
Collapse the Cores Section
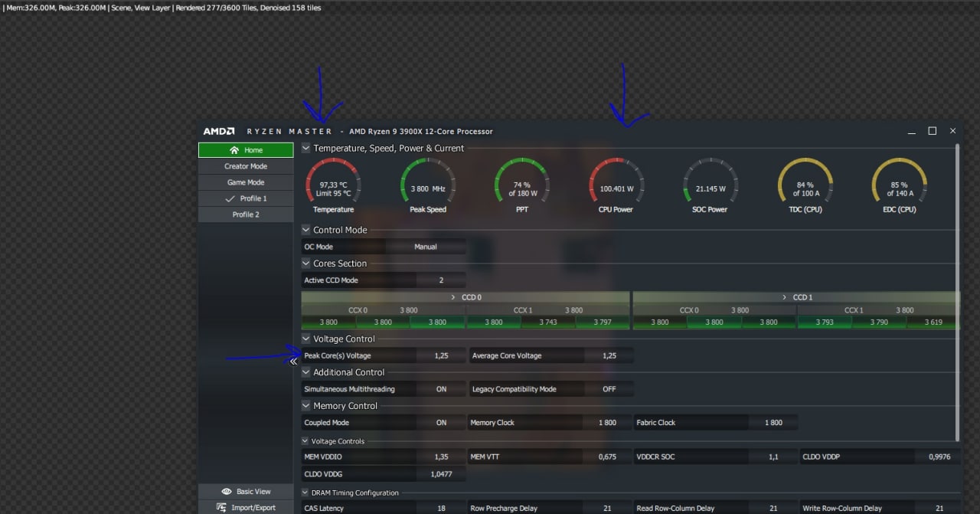(306, 264)
